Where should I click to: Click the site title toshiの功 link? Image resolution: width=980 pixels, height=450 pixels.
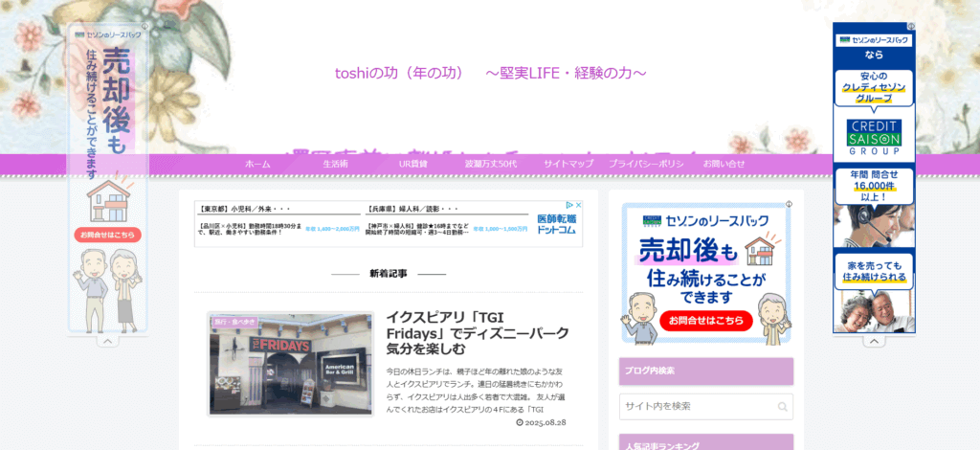491,73
